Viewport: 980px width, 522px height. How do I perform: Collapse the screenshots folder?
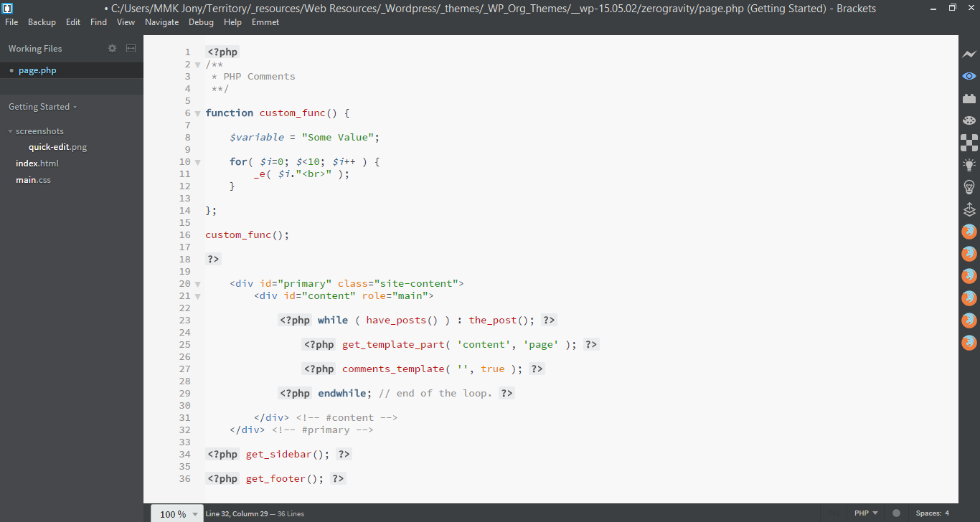coord(36,131)
